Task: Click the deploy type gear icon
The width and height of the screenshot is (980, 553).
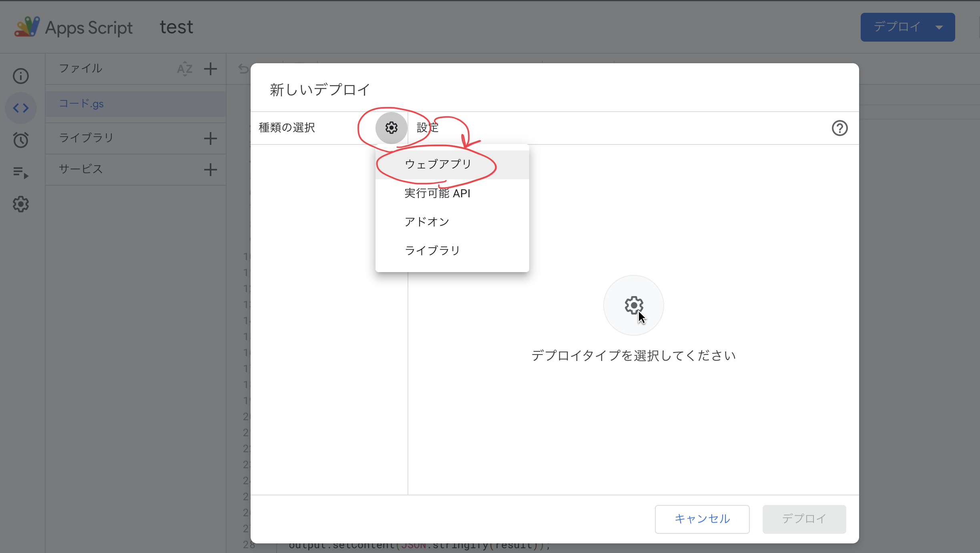Action: [391, 128]
